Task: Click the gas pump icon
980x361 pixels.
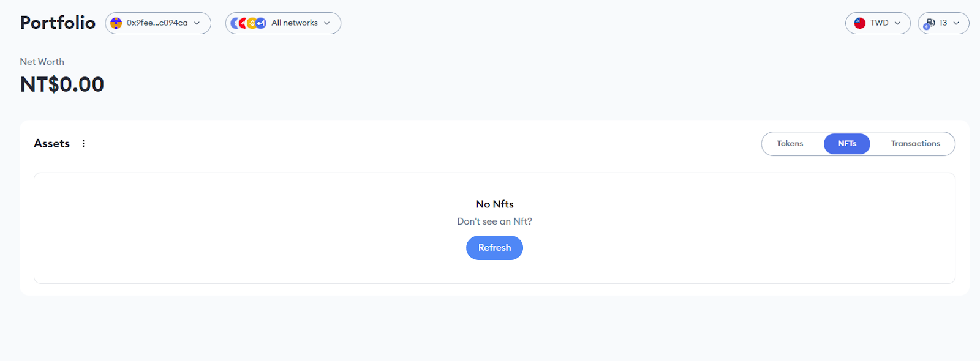Action: click(931, 22)
